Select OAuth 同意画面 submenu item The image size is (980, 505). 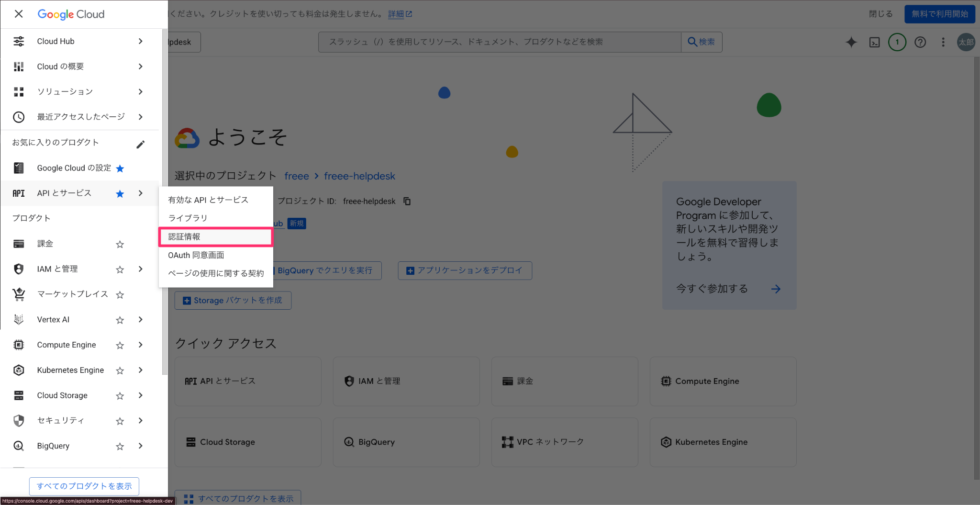pyautogui.click(x=216, y=255)
